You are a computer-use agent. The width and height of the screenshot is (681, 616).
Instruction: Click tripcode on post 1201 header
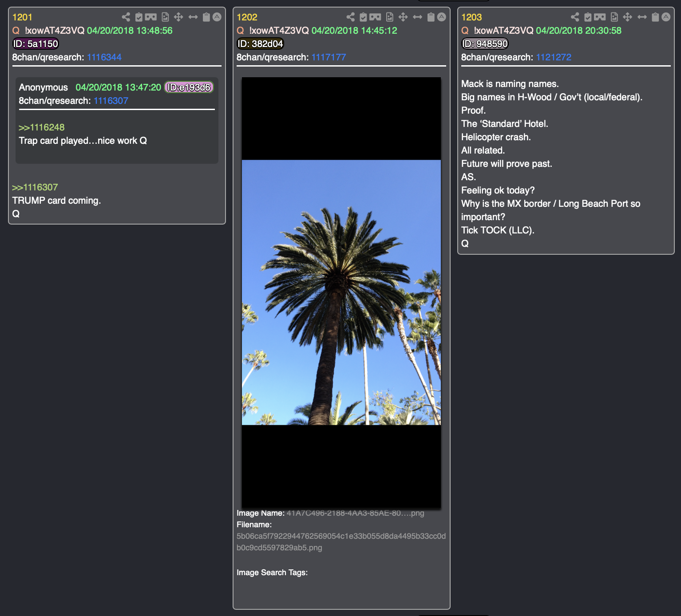(x=55, y=31)
